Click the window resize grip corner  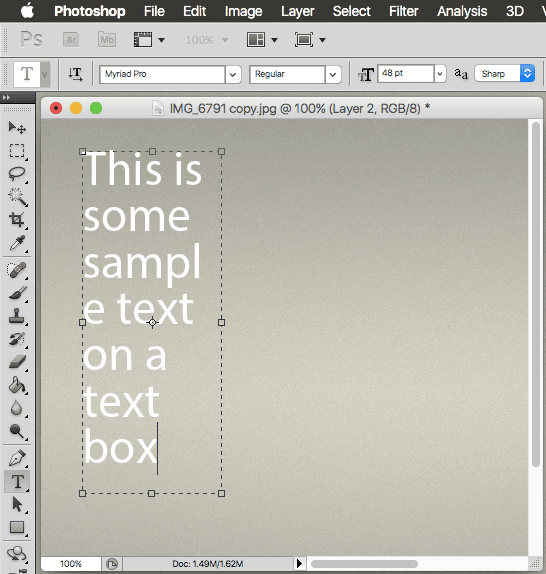[x=535, y=563]
